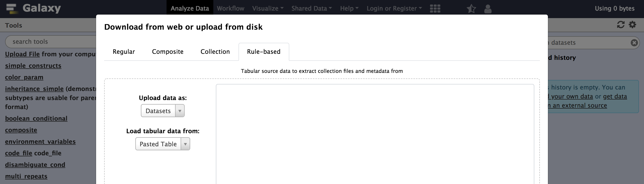This screenshot has width=644, height=184.
Task: Switch to the Composite tab
Action: 168,52
